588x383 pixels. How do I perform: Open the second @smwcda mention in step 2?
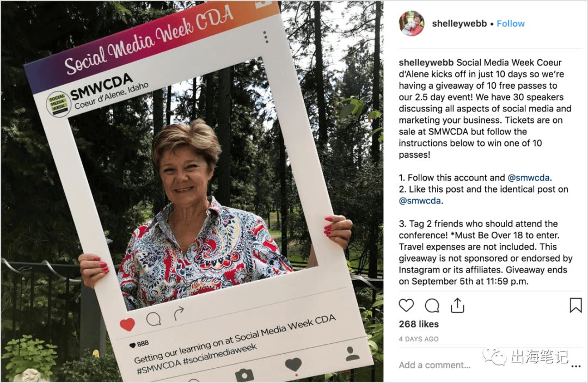pyautogui.click(x=420, y=201)
